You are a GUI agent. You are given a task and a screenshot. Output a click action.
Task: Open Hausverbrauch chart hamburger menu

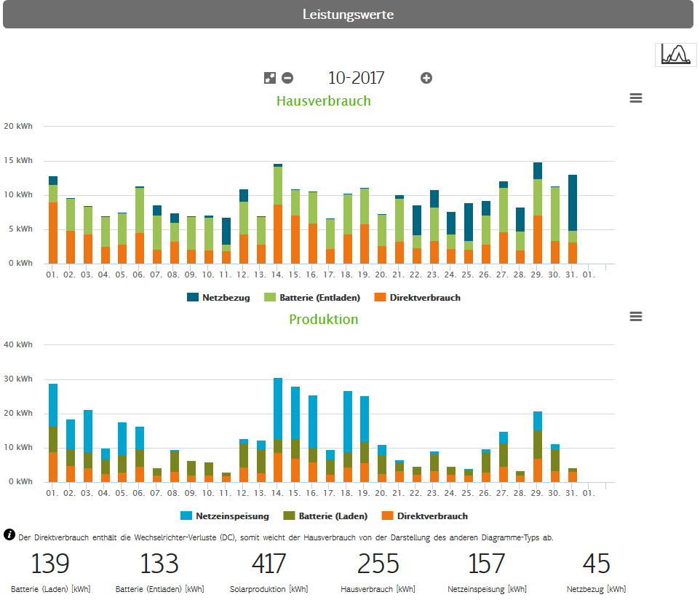pos(636,98)
